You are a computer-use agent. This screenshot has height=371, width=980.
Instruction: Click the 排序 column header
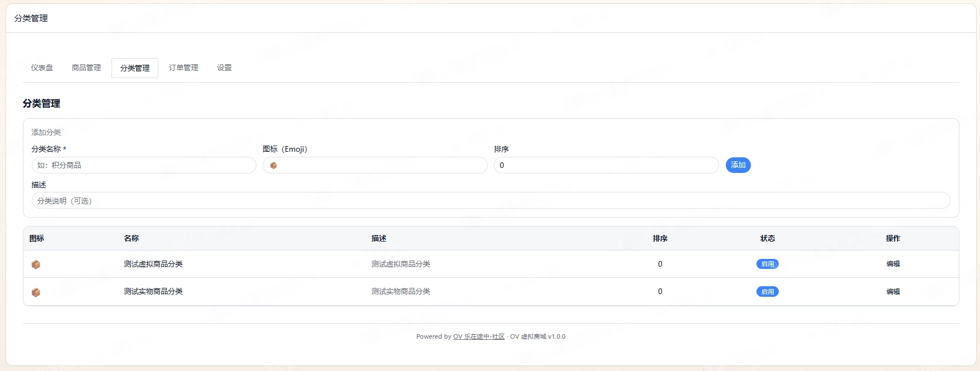tap(660, 238)
